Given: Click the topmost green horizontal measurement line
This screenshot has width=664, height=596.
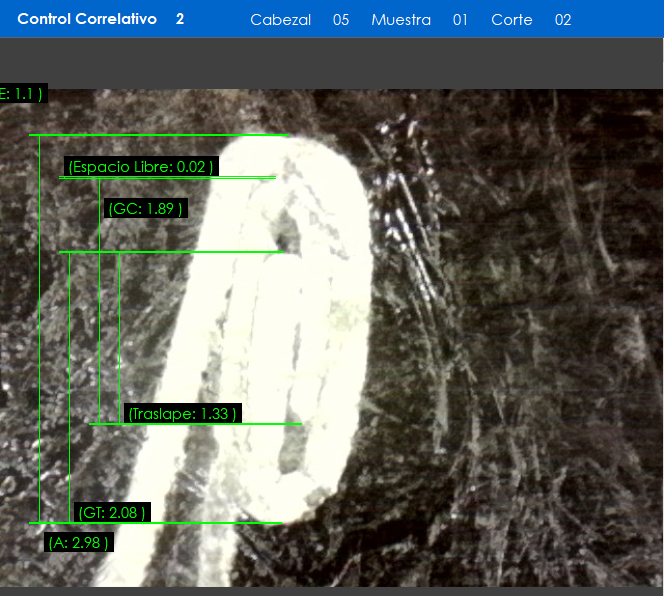Looking at the screenshot, I should 158,134.
